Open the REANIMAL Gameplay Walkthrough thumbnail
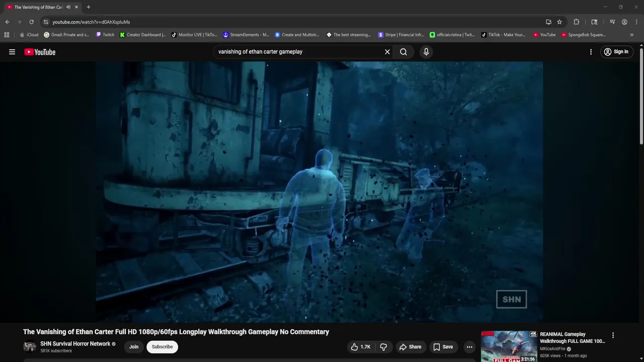Viewport: 644px width, 362px height. click(x=509, y=346)
